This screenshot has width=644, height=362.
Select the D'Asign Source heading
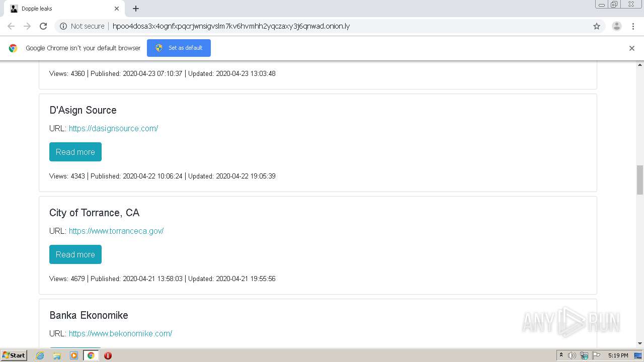click(83, 110)
